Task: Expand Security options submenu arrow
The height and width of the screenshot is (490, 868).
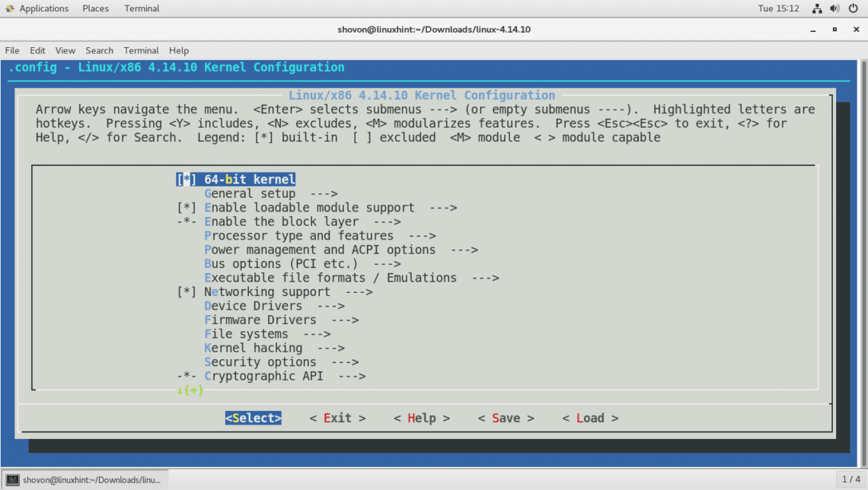Action: pos(345,361)
